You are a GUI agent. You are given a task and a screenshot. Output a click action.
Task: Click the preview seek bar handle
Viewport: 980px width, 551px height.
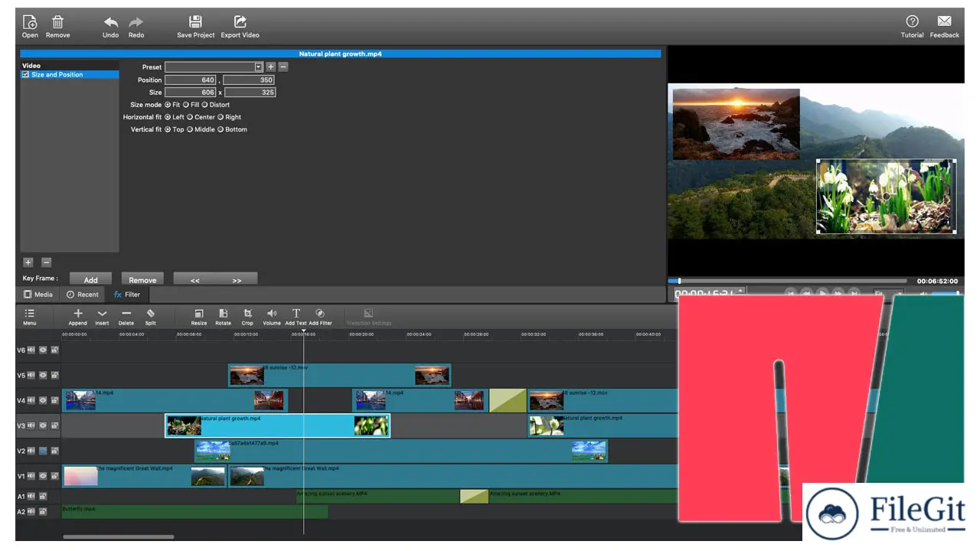(x=679, y=281)
